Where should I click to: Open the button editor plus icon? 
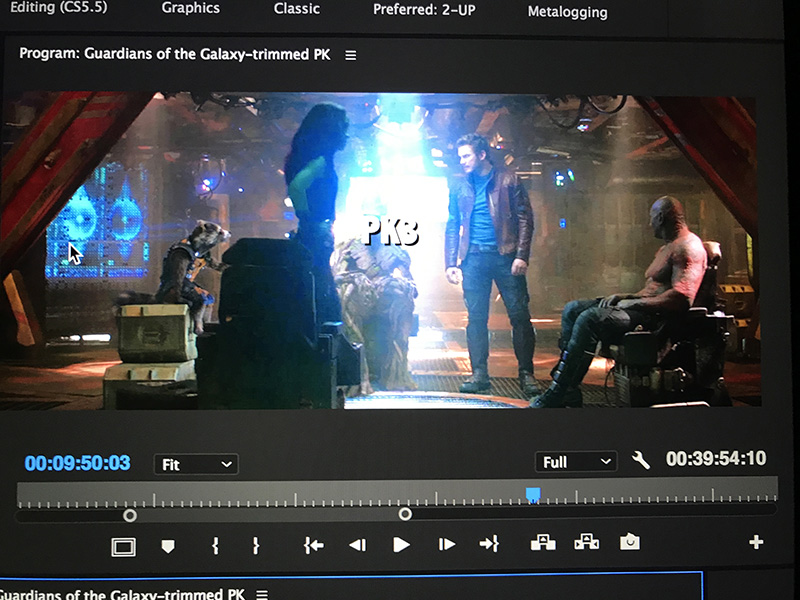756,542
